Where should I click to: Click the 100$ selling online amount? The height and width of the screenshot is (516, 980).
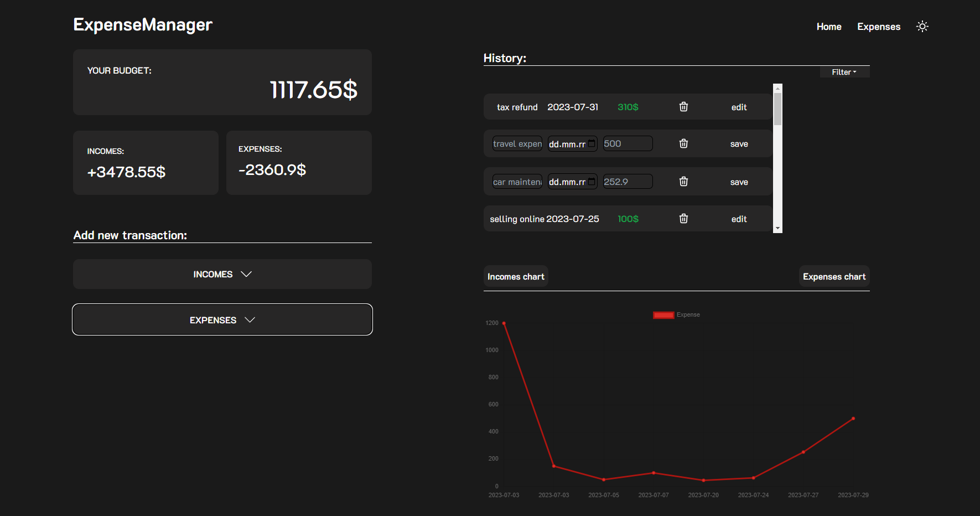628,219
